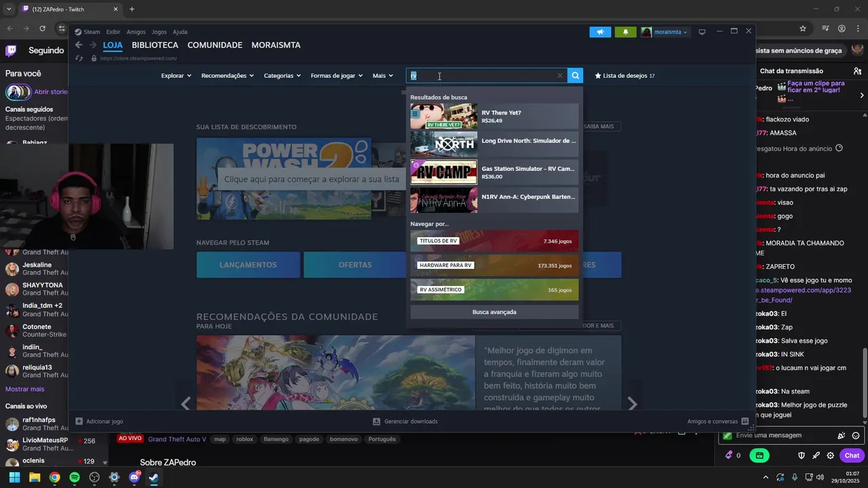Expand the Explorar store dropdown
The width and height of the screenshot is (868, 488).
click(x=176, y=76)
